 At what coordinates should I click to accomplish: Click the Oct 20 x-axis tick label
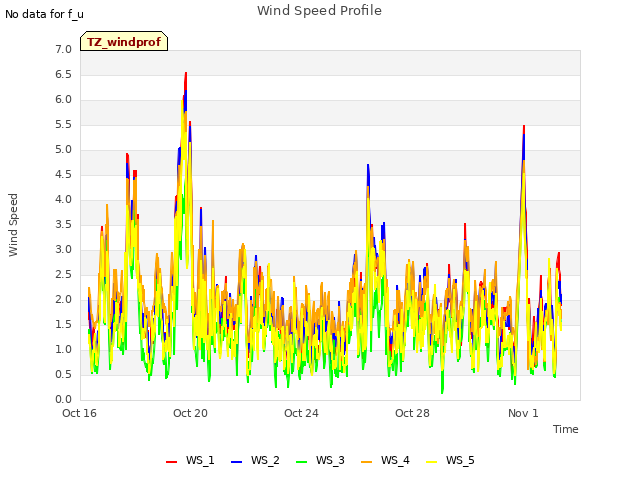[x=191, y=413]
